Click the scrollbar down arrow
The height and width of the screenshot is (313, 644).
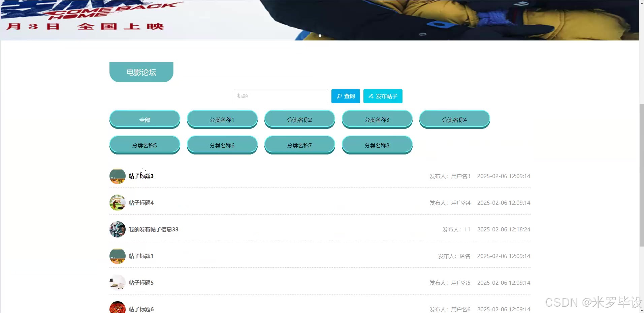tap(641, 310)
